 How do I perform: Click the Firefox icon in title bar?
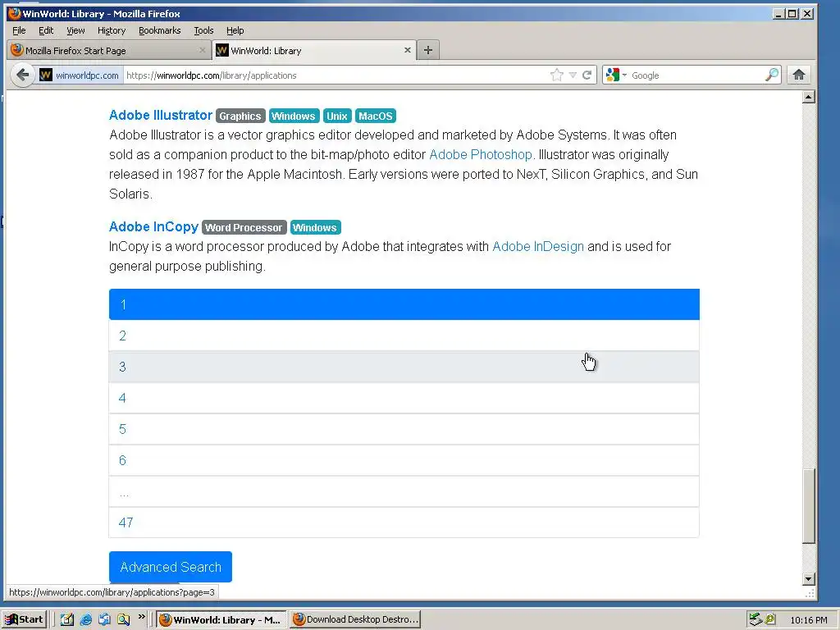click(x=14, y=13)
